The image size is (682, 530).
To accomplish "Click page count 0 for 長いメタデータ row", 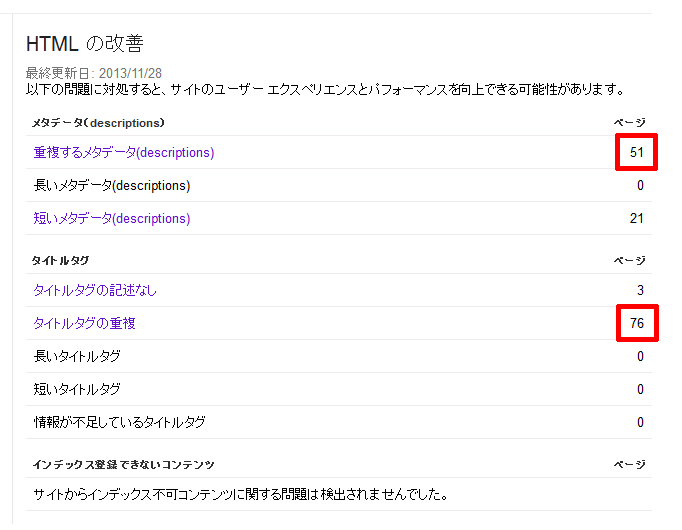I will tap(640, 186).
